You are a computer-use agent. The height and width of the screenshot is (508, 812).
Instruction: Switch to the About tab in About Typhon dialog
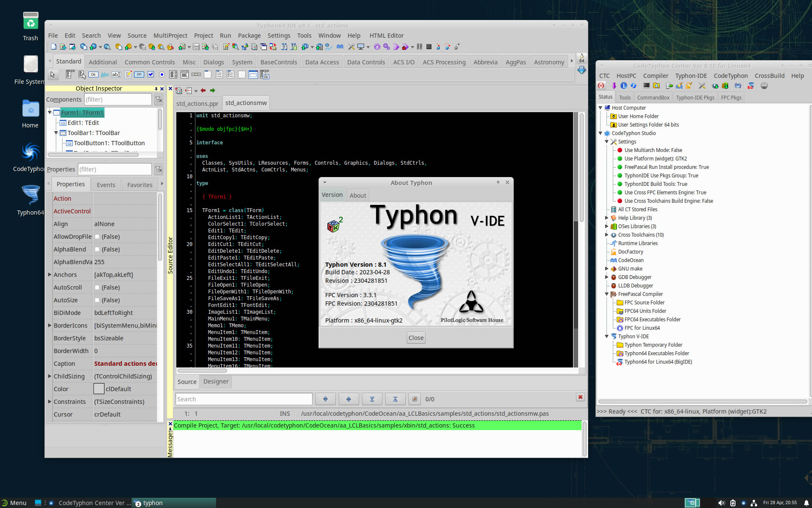[x=358, y=196]
